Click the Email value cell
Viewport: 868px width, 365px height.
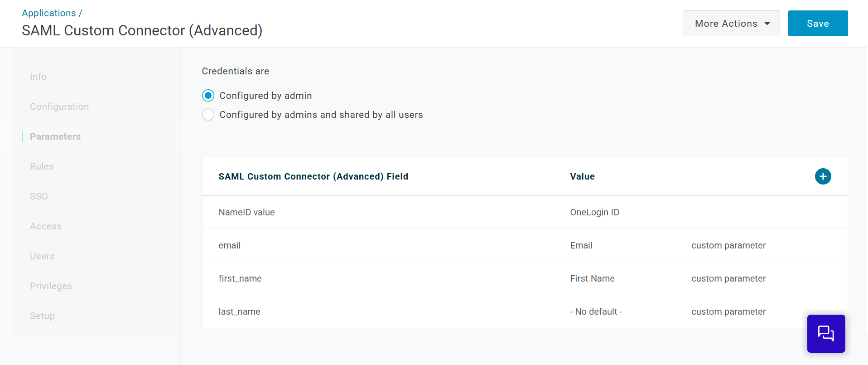[x=581, y=245]
